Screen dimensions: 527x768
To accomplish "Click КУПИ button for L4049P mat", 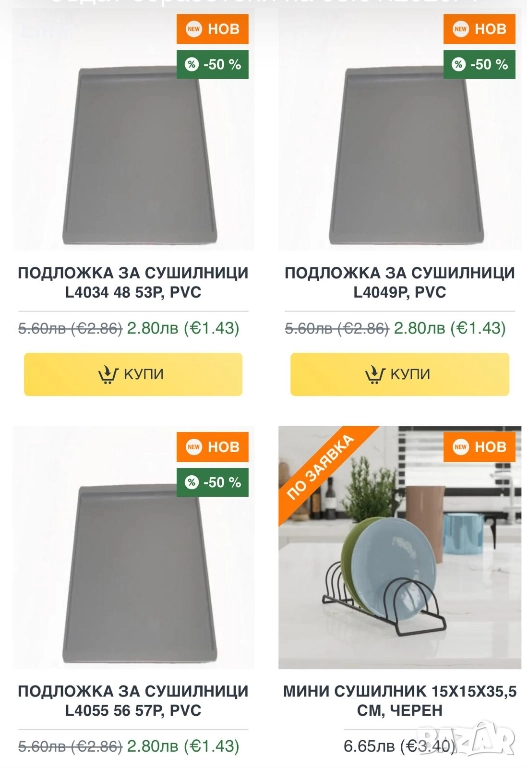I will 400,374.
